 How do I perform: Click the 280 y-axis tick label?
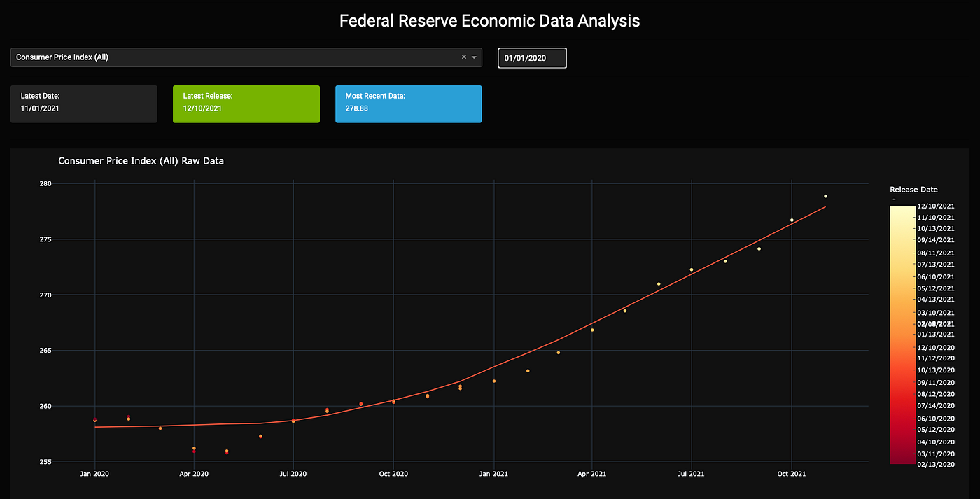pyautogui.click(x=45, y=183)
